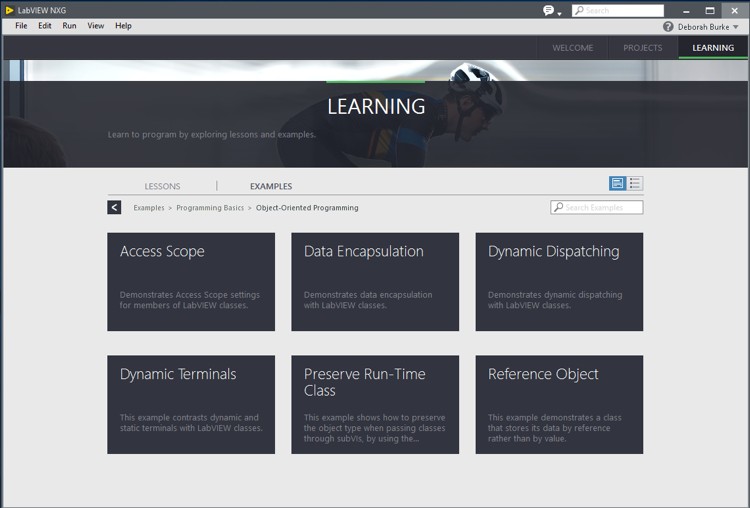Select the LEARNING tab
The height and width of the screenshot is (508, 750).
pyautogui.click(x=713, y=48)
